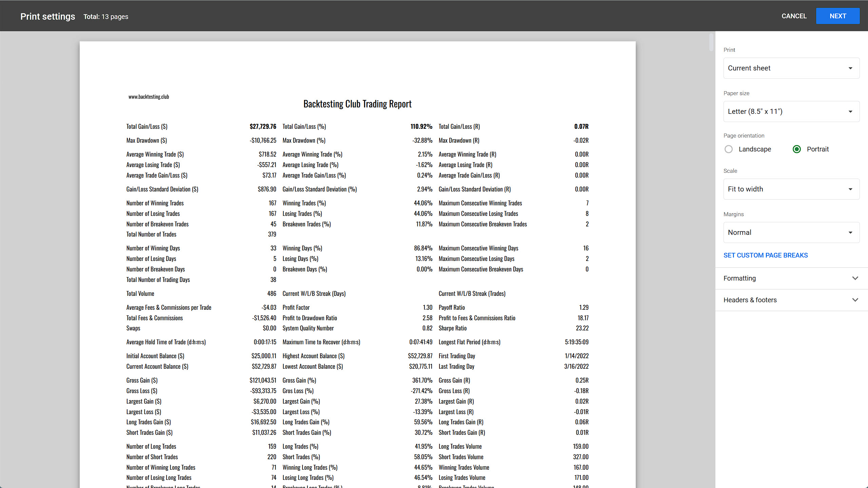Image resolution: width=868 pixels, height=488 pixels.
Task: Click the www.backtesting.club text in preview
Action: click(149, 97)
